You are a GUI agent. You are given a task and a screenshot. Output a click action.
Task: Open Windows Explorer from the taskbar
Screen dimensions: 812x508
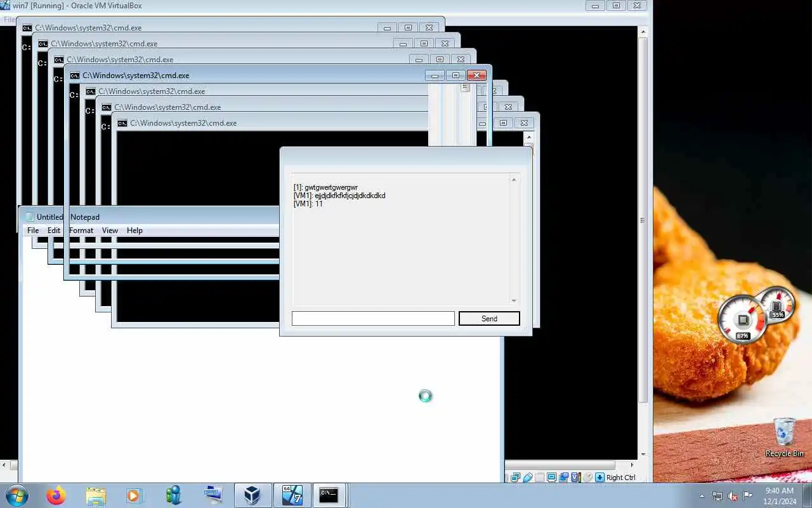point(96,495)
